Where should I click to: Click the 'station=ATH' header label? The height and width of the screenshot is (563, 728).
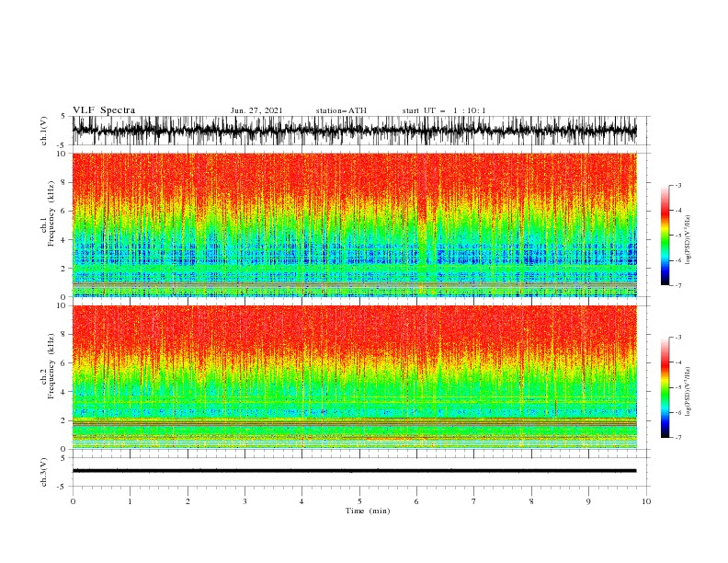click(x=341, y=110)
